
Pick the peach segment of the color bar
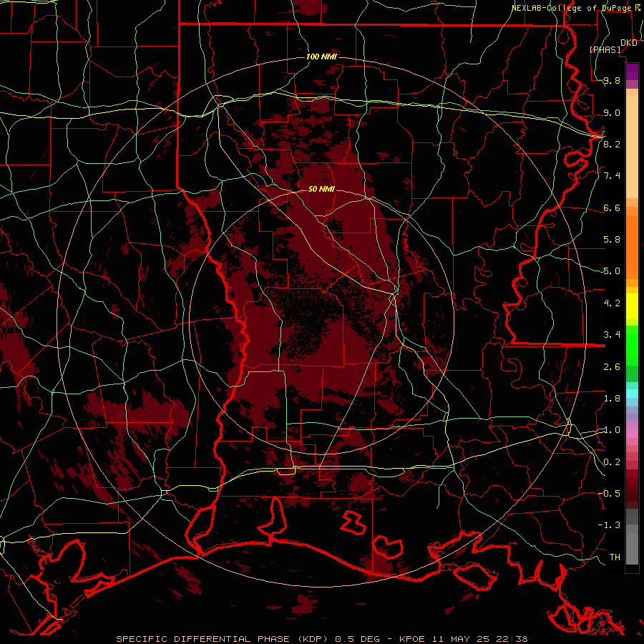pyautogui.click(x=632, y=147)
